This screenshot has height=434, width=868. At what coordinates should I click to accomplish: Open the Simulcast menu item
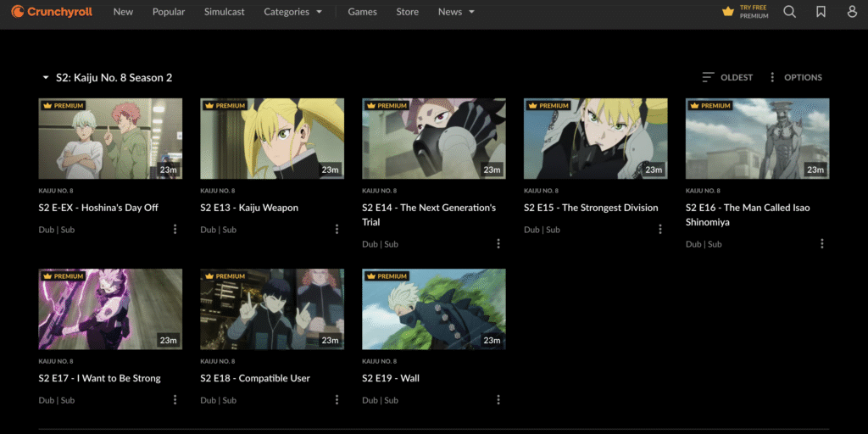[224, 12]
